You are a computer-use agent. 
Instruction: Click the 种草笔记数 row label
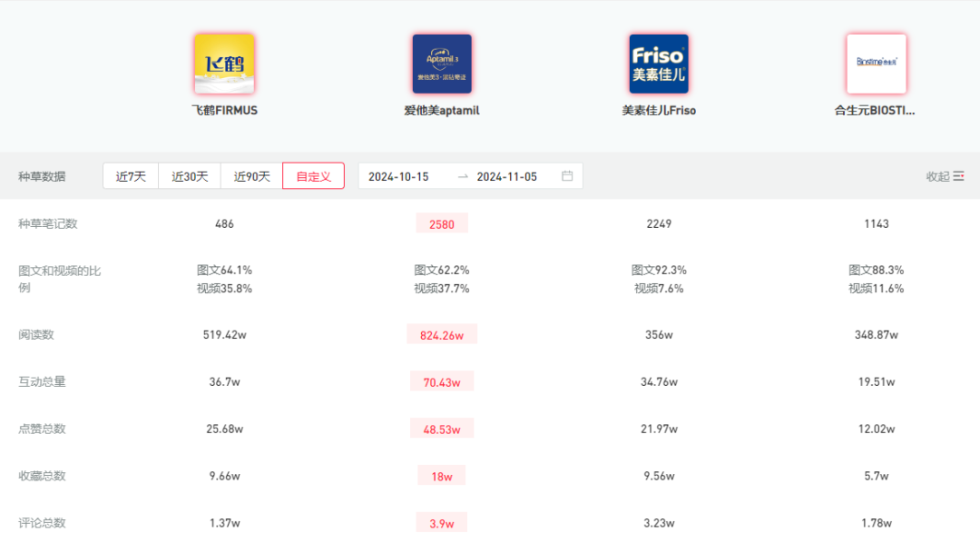[x=47, y=223]
